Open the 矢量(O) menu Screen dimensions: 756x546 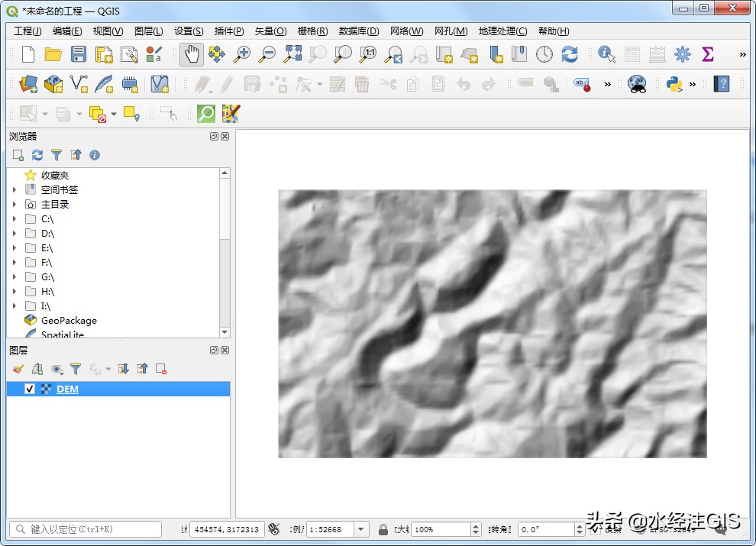click(x=270, y=31)
